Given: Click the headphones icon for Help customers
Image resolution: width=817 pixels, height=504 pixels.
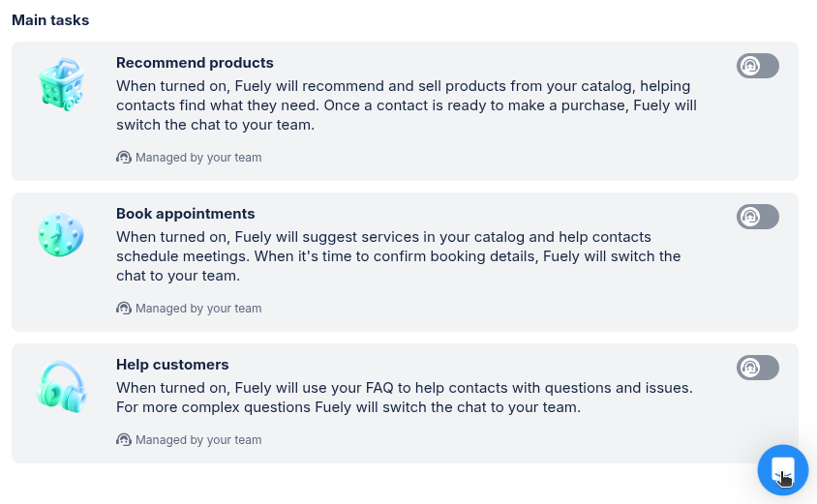Looking at the screenshot, I should click(x=61, y=387).
